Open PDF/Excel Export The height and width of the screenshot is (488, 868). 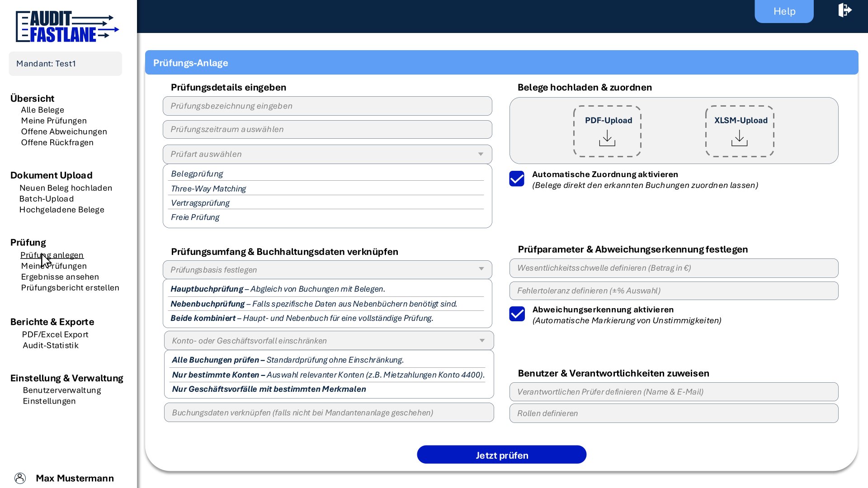coord(55,334)
